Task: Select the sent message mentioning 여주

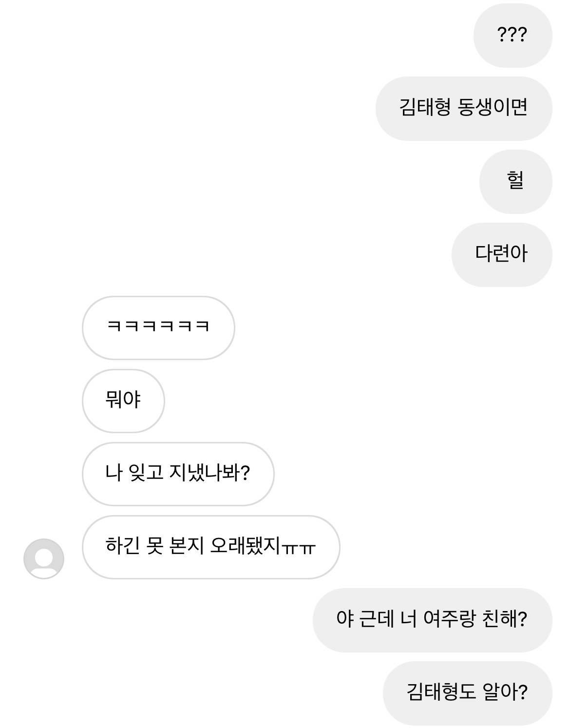Action: point(432,620)
